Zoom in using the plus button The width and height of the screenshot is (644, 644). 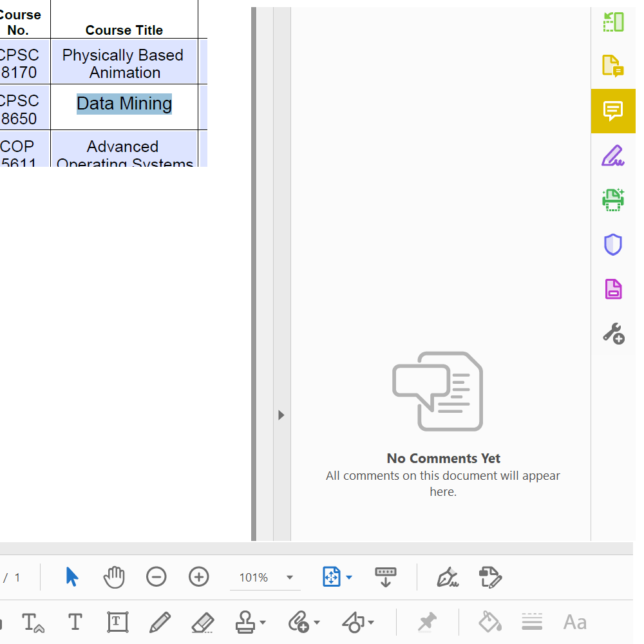[x=199, y=577]
